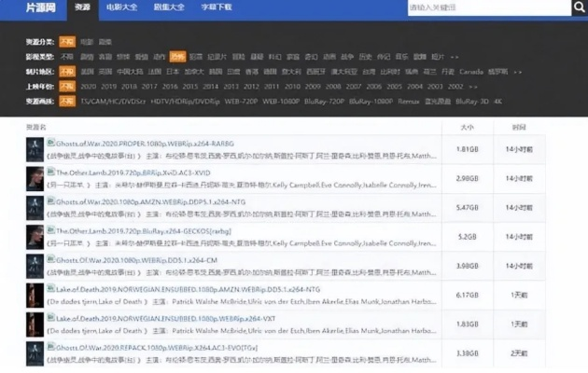Click poster icon for Ghosts.of.War REPACK EVO
Image resolution: width=588 pixels, height=373 pixels.
tap(35, 353)
